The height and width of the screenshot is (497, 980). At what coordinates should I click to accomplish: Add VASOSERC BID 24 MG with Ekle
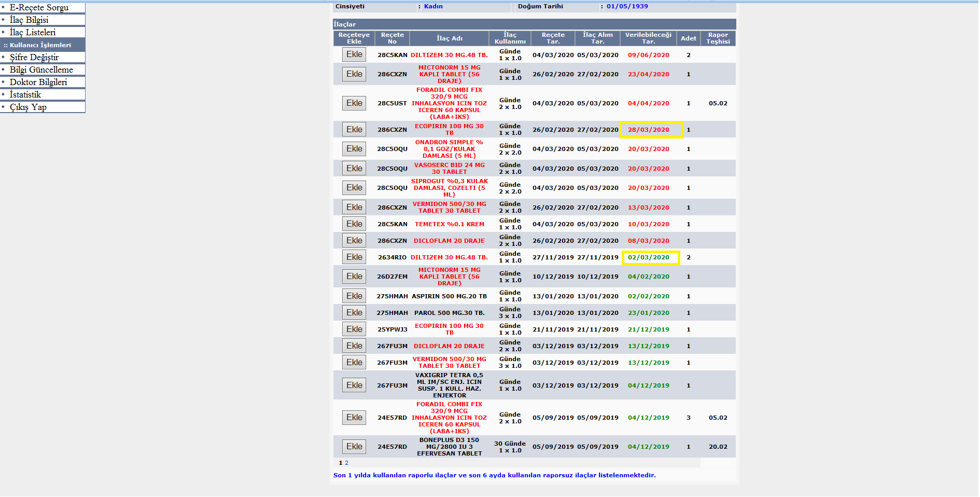(354, 169)
